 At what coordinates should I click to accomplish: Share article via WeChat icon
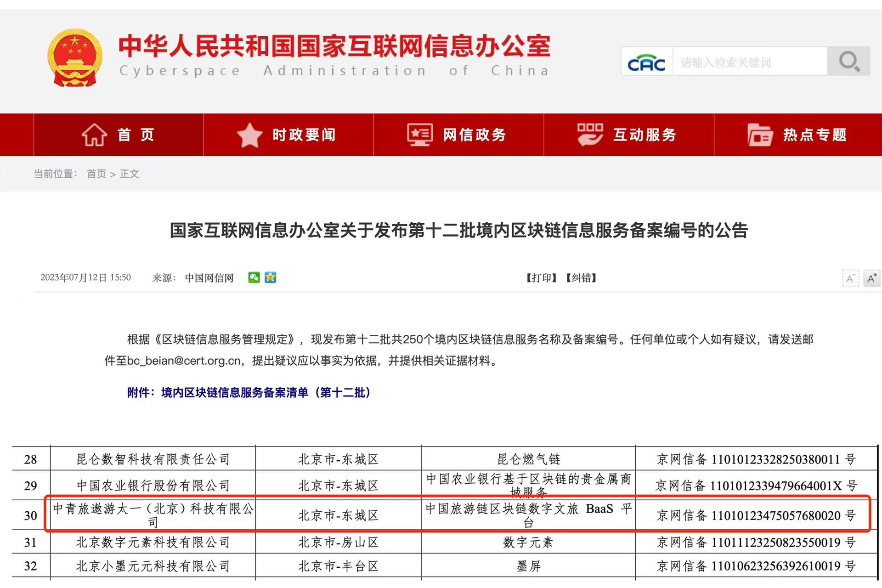(x=254, y=277)
